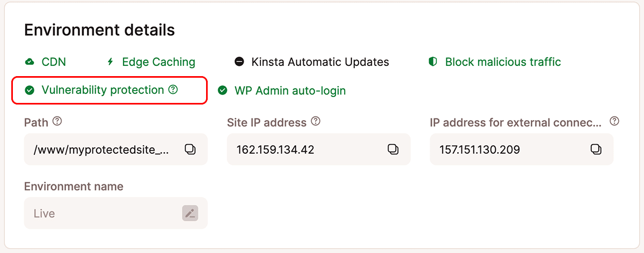Copy the external IP address 157.151.130.209
This screenshot has width=644, height=253.
(596, 149)
